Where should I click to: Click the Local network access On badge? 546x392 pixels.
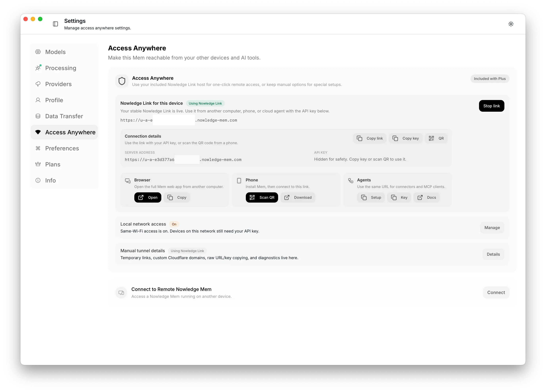174,224
